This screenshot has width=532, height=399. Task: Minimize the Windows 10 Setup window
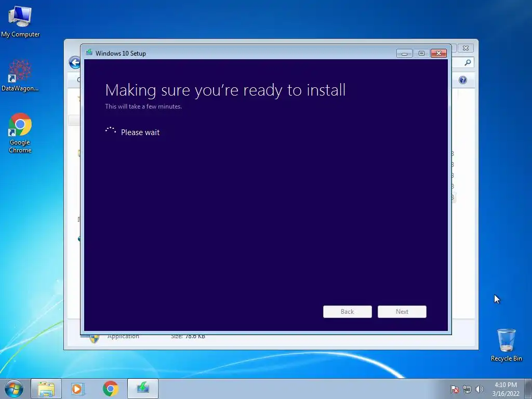click(404, 54)
